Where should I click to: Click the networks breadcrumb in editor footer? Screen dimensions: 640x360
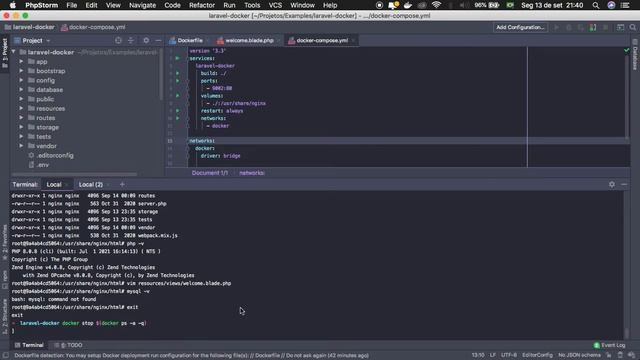coord(251,173)
